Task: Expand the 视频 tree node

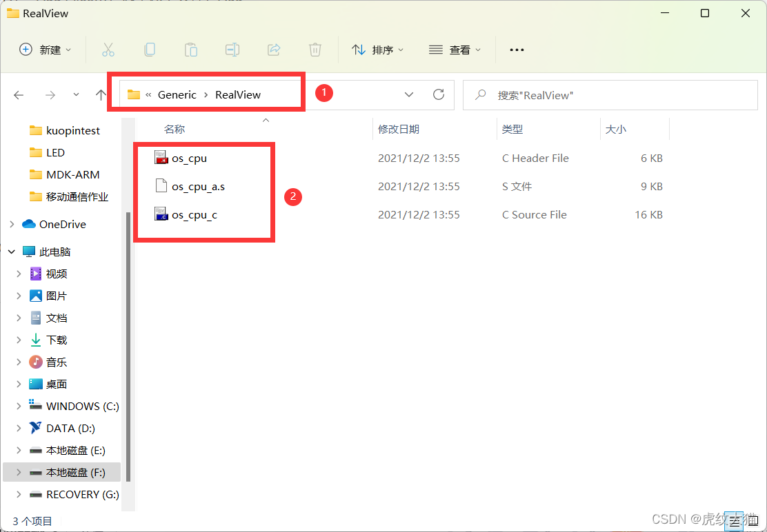Action: tap(19, 274)
